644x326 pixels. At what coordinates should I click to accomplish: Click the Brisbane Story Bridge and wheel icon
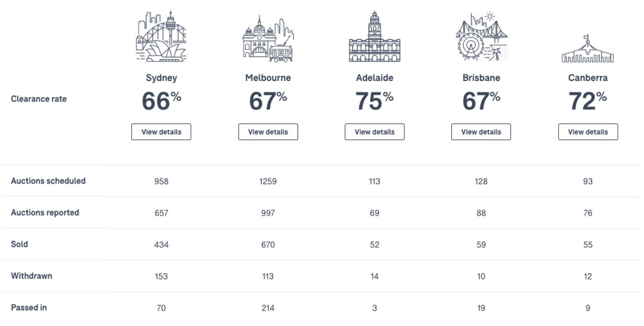pos(481,36)
